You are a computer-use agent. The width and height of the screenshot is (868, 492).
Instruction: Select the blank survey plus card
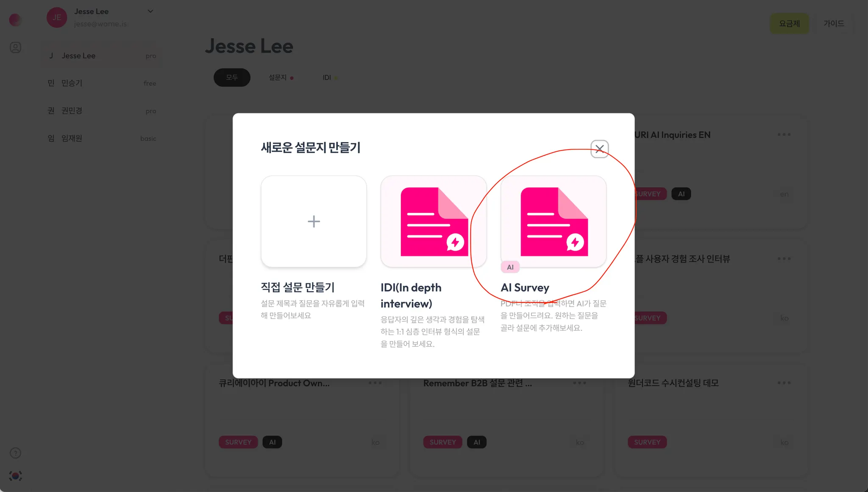tap(314, 221)
